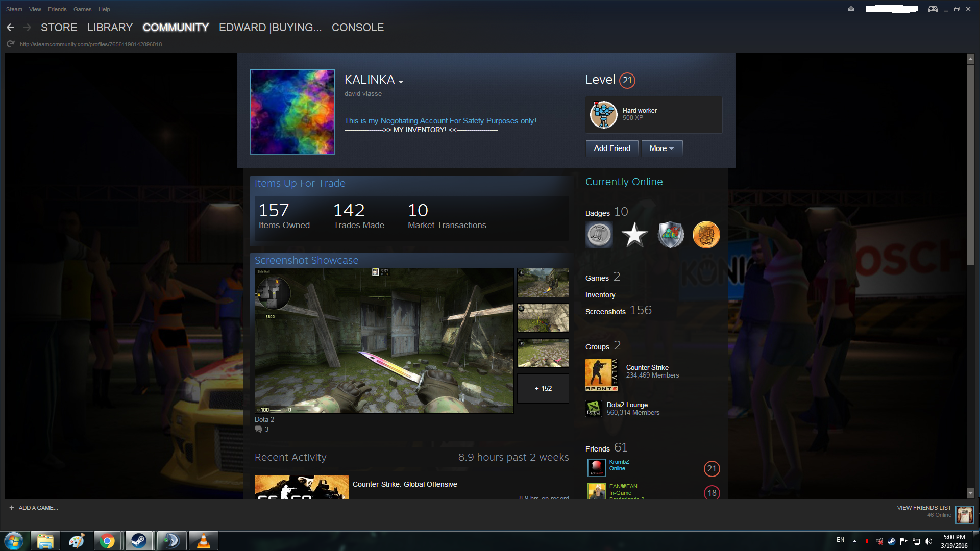
Task: Click the scrollbar down arrow
Action: (x=970, y=493)
